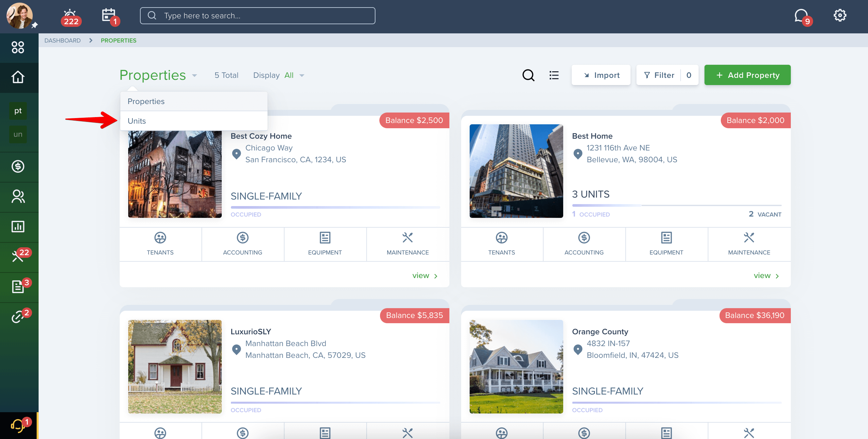
Task: Click '5 Total' count text
Action: point(226,75)
